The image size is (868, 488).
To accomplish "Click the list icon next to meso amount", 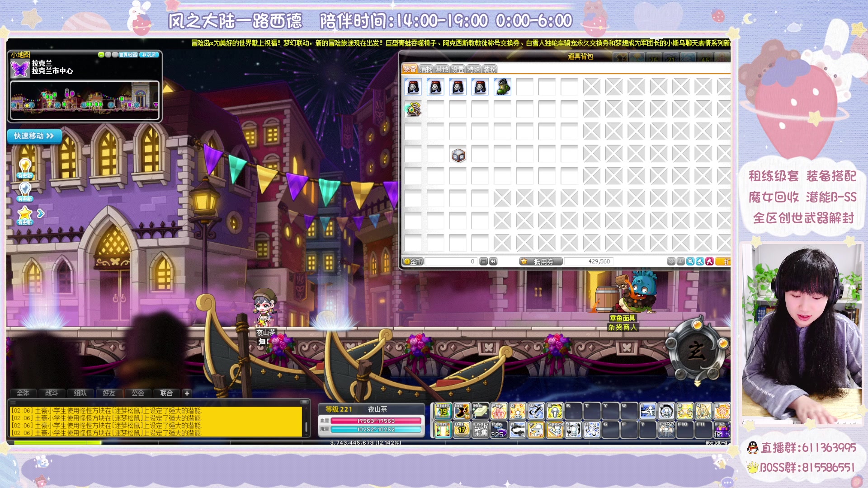I will (483, 261).
